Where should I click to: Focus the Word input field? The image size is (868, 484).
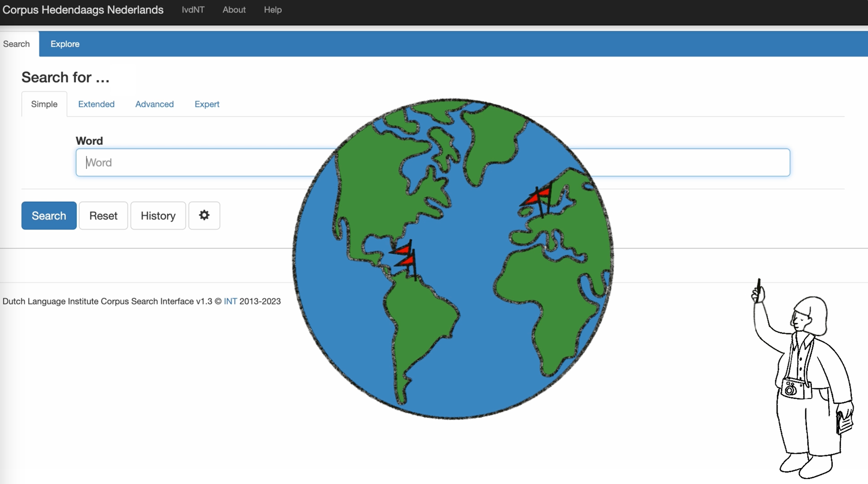coord(433,162)
